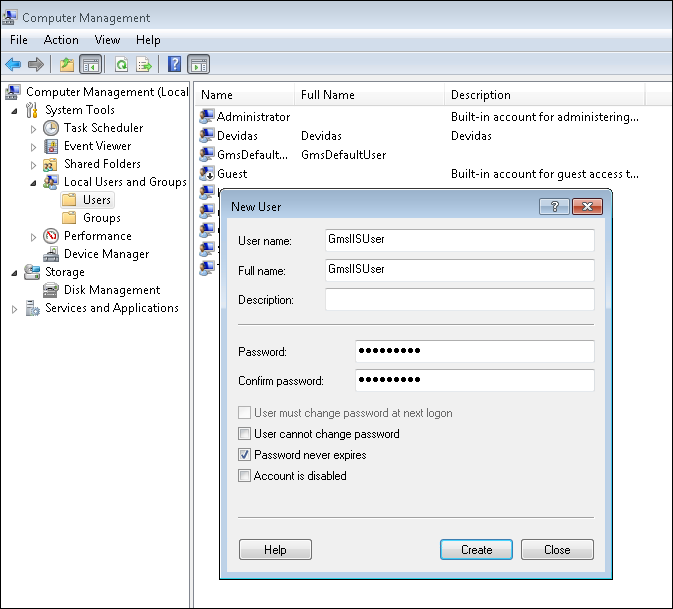Click the blue Back arrow in toolbar
Viewport: 673px width, 609px height.
tap(13, 65)
